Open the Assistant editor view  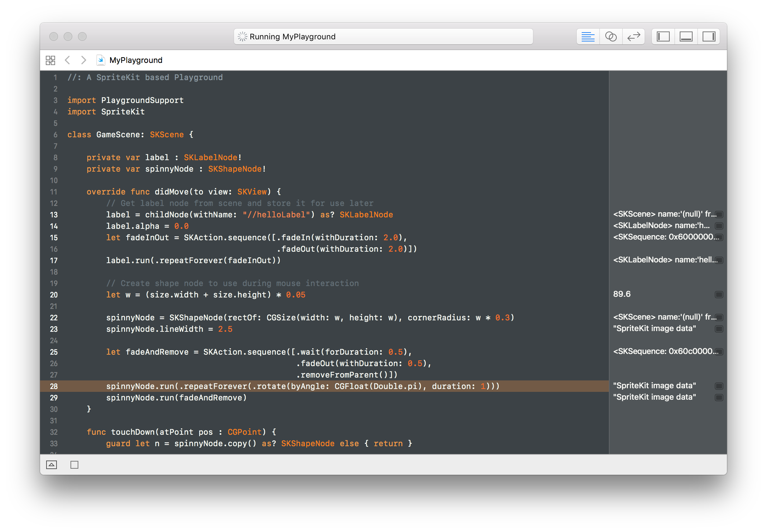611,36
